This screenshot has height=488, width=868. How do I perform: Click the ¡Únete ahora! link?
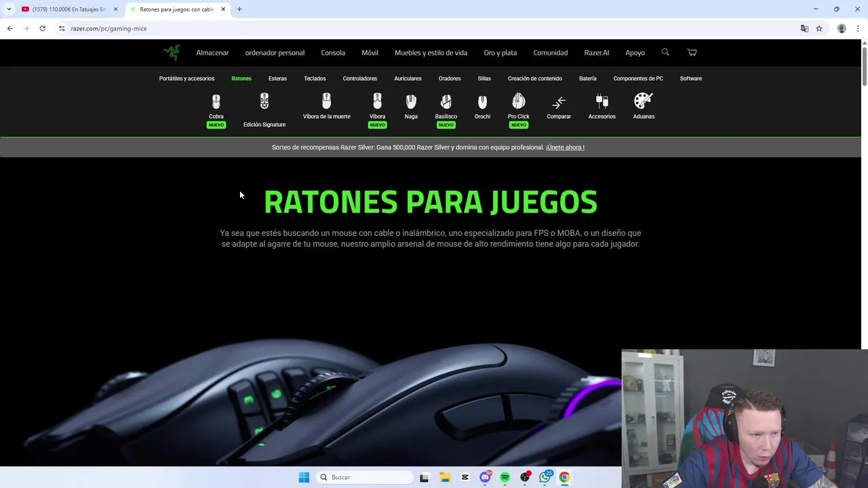(x=566, y=147)
